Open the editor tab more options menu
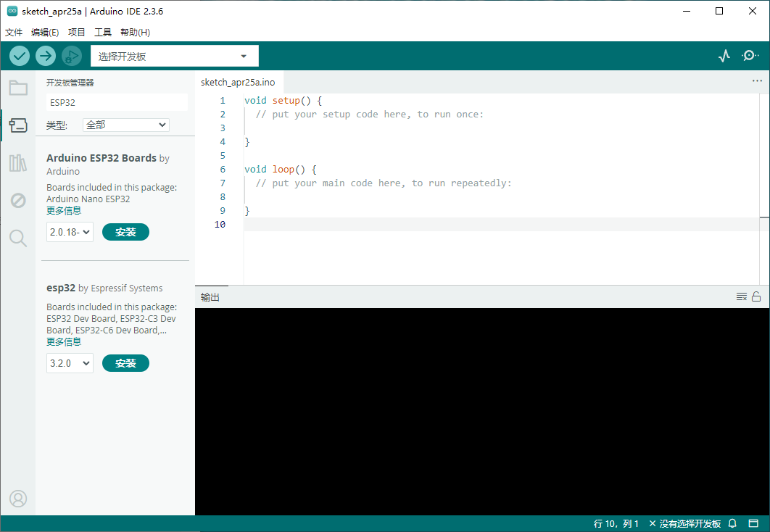This screenshot has width=770, height=532. pyautogui.click(x=757, y=81)
